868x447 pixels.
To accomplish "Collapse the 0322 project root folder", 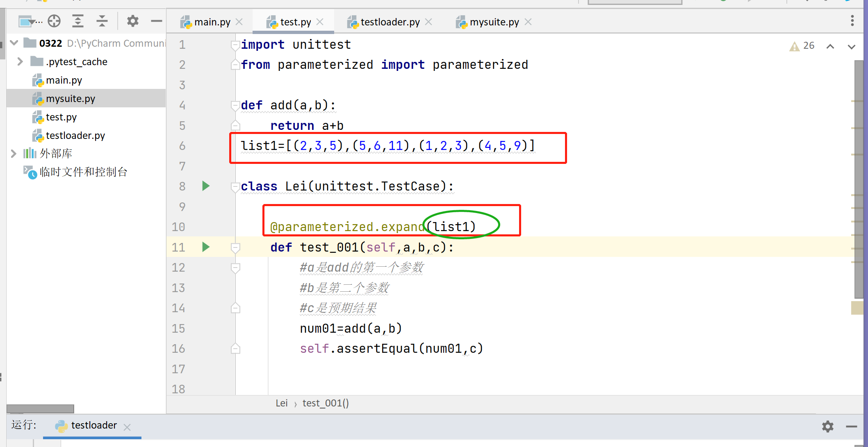I will click(x=14, y=43).
